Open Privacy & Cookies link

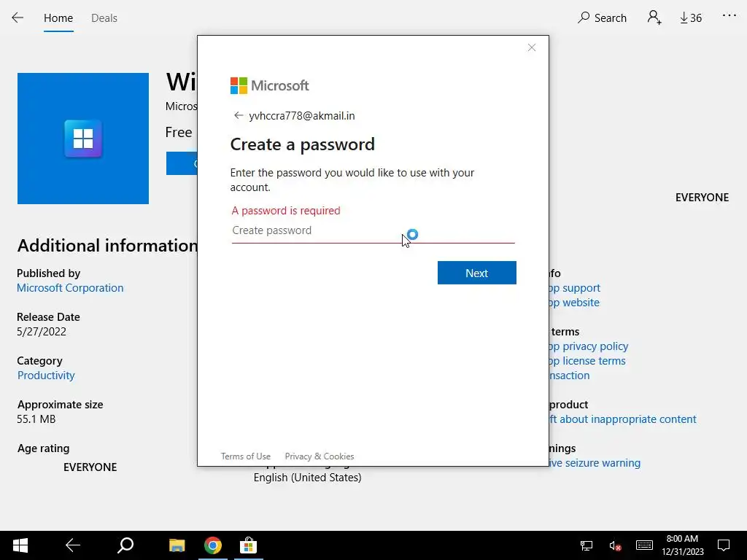pos(320,456)
